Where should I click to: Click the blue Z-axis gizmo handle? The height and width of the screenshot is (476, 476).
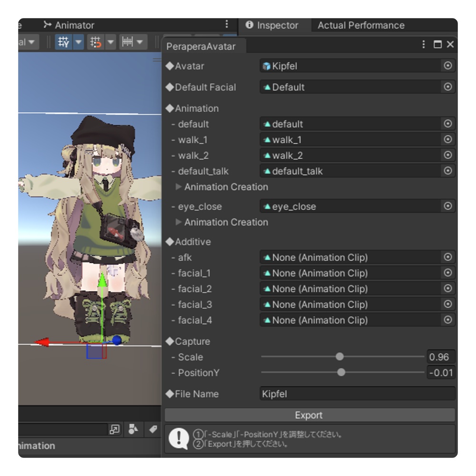[x=117, y=340]
